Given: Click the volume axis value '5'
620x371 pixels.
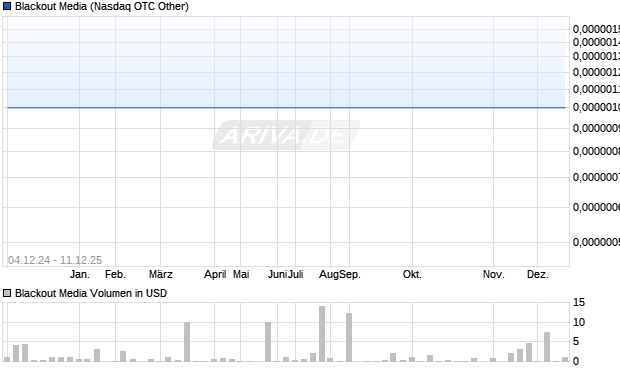Looking at the screenshot, I should pos(576,341).
